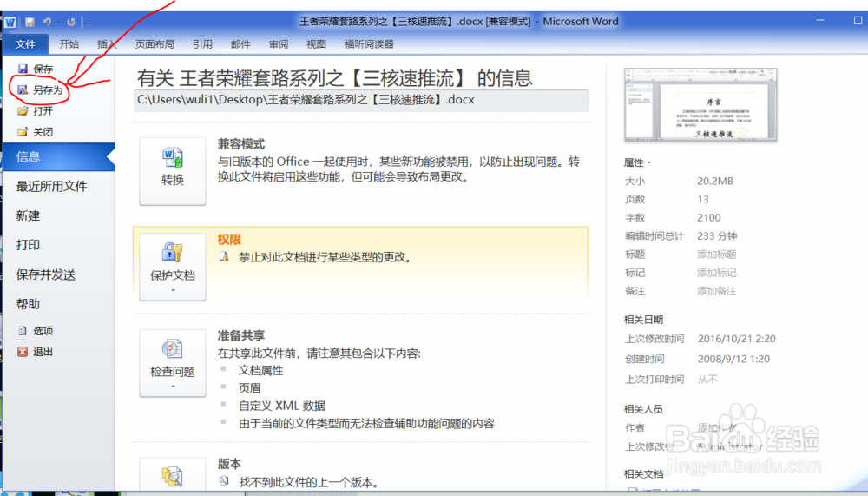This screenshot has height=496, width=868.
Task: Click the 文件 ribbon tab
Action: point(25,44)
